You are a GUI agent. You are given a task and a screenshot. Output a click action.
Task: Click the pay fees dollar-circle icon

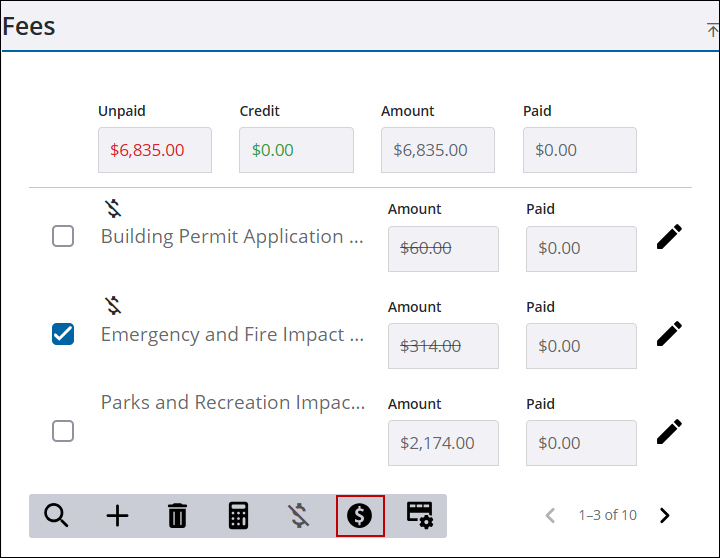pos(360,516)
